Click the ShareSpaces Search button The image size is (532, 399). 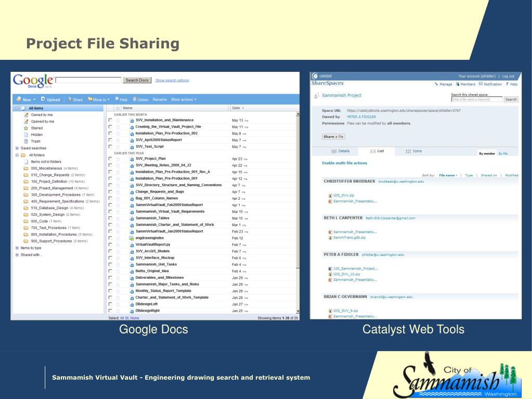pos(511,99)
